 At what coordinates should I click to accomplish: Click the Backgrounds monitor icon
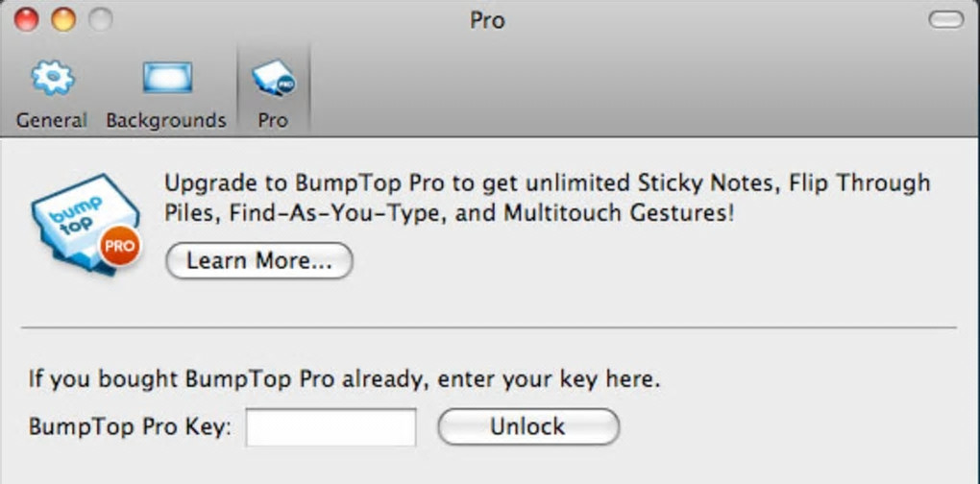[167, 79]
